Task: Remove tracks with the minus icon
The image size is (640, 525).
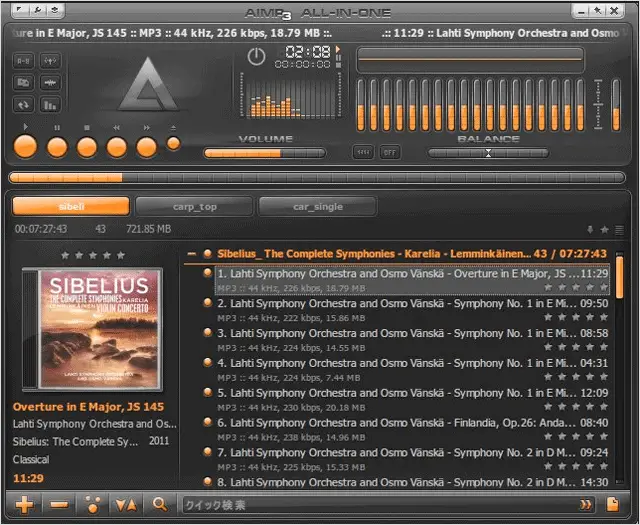Action: coord(59,505)
